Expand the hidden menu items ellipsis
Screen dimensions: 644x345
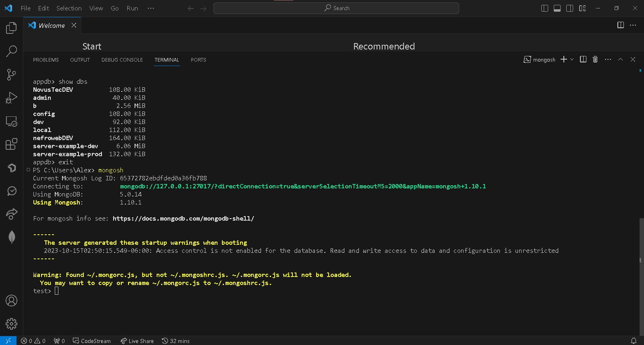point(151,8)
